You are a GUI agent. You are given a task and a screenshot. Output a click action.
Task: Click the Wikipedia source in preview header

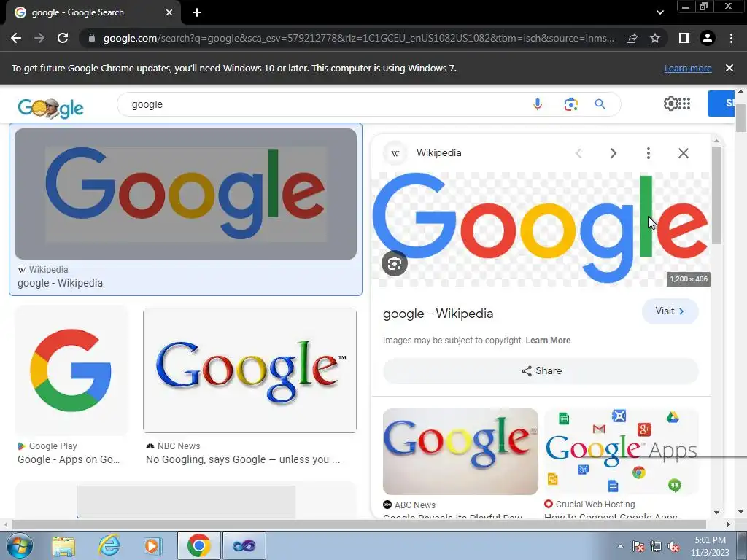coord(438,153)
